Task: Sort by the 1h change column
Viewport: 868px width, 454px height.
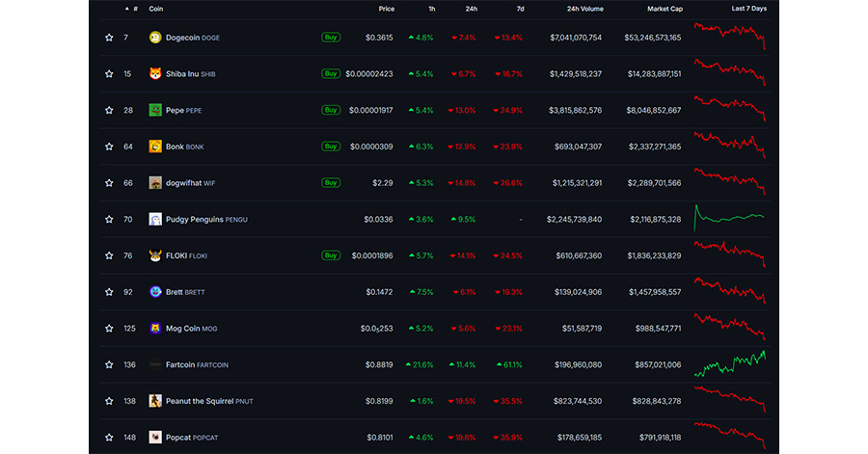Action: 432,9
